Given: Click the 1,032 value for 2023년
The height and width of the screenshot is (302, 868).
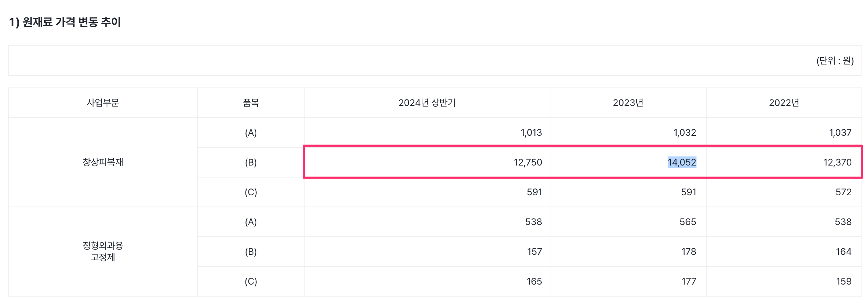Looking at the screenshot, I should coord(685,132).
